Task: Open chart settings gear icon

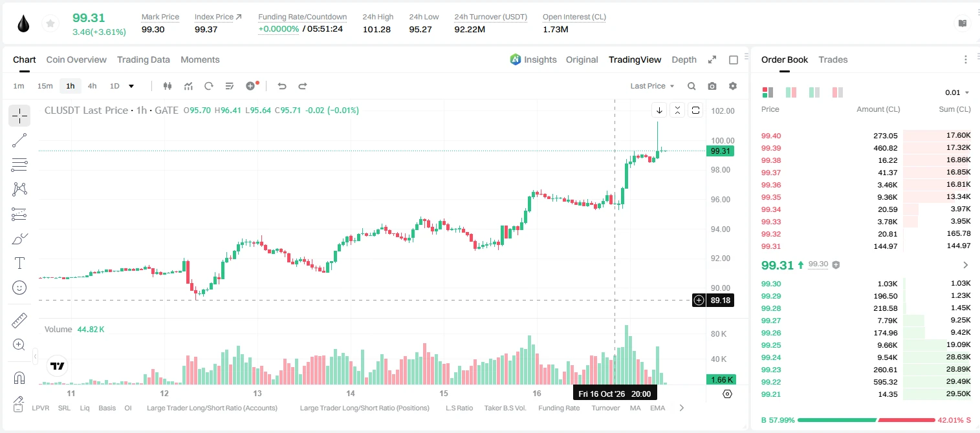Action: (x=733, y=86)
